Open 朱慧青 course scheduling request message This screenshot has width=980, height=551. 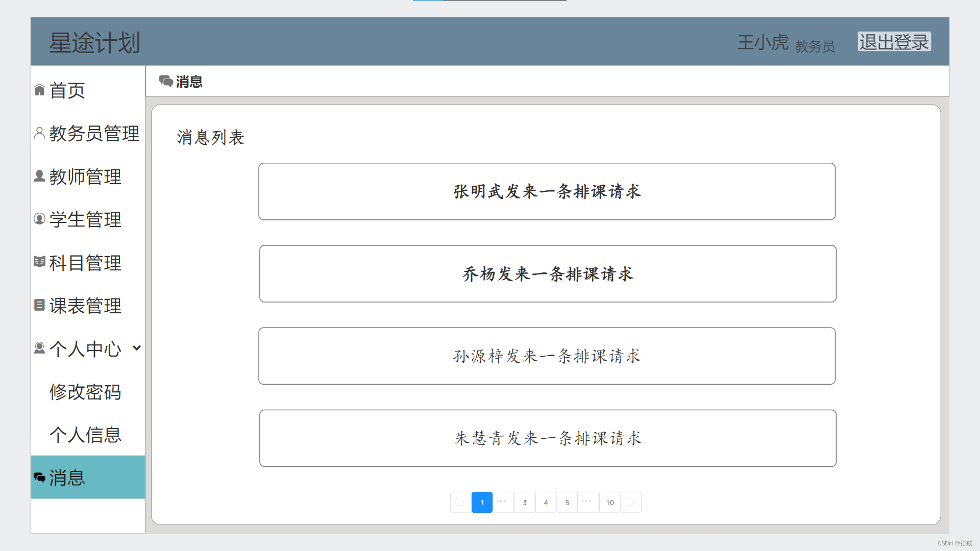pos(548,438)
